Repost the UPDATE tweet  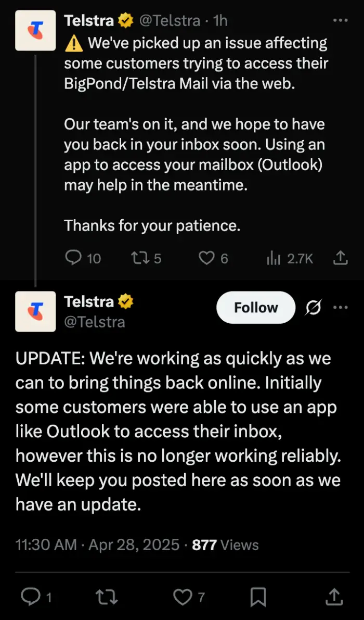pos(107,596)
